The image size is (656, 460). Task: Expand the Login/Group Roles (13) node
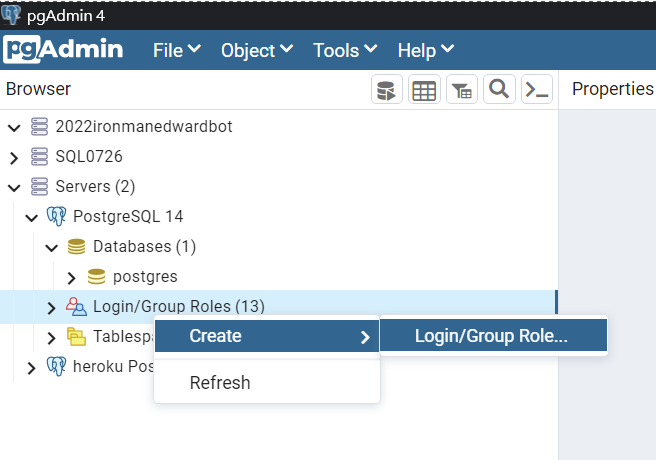coord(52,308)
